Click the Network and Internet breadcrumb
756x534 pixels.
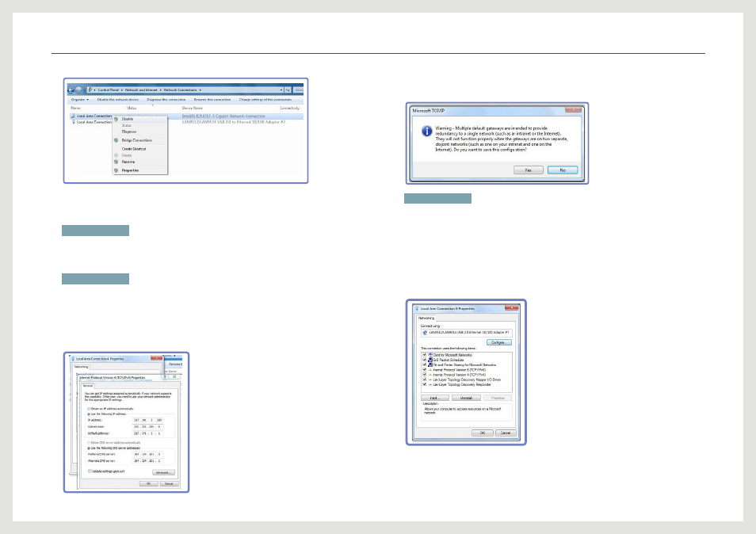[x=141, y=90]
